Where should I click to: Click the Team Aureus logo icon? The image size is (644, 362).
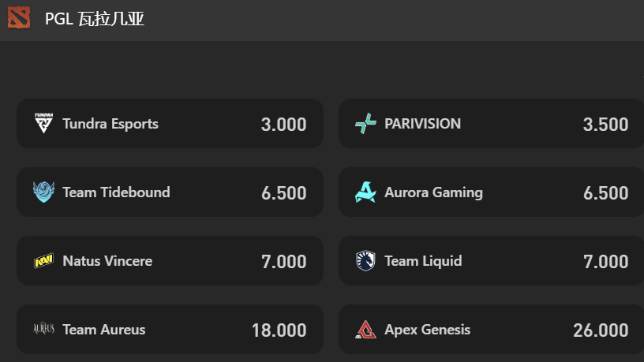point(44,330)
